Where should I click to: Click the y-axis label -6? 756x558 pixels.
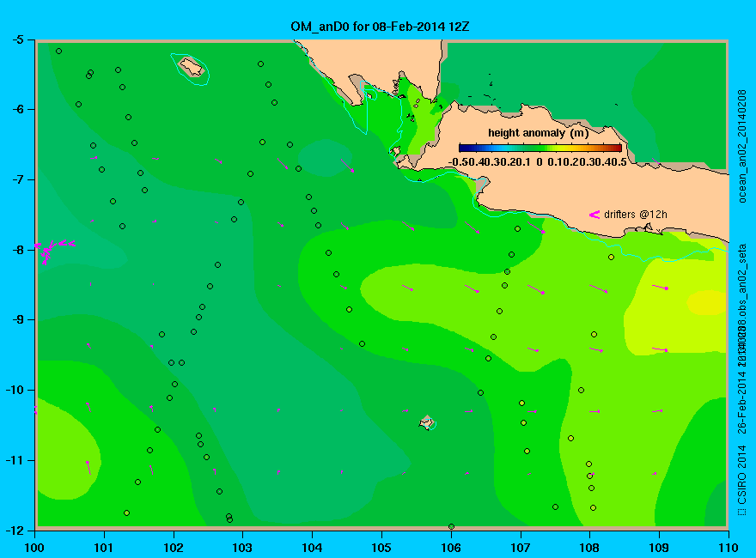17,109
